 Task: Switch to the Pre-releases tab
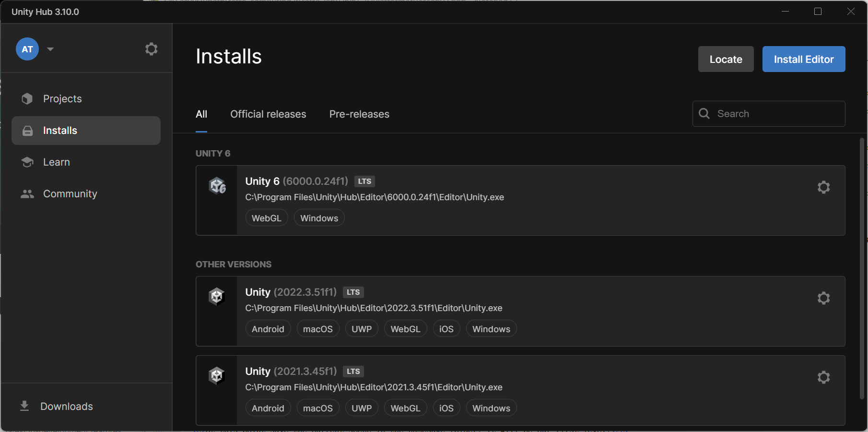[359, 114]
